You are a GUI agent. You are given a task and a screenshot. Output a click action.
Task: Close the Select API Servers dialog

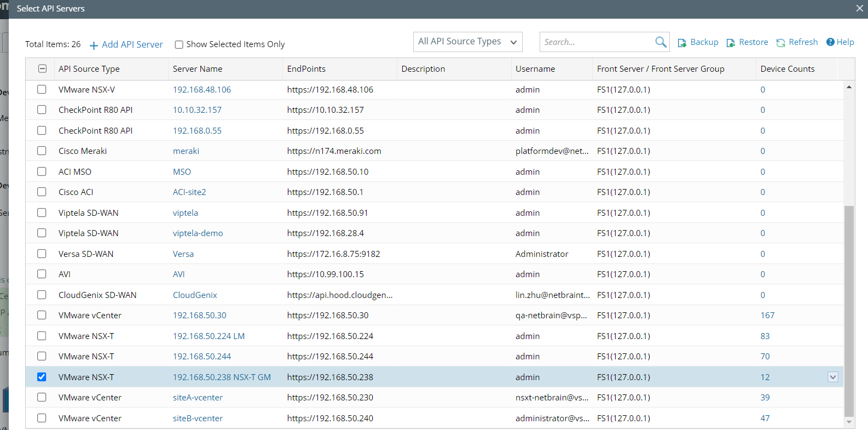pos(859,8)
